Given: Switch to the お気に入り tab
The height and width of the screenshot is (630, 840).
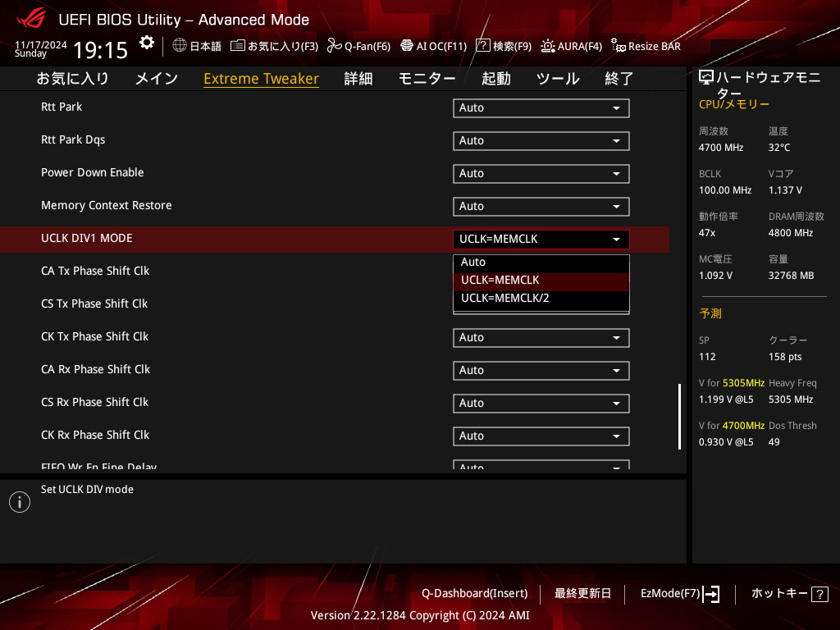Looking at the screenshot, I should pos(72,78).
